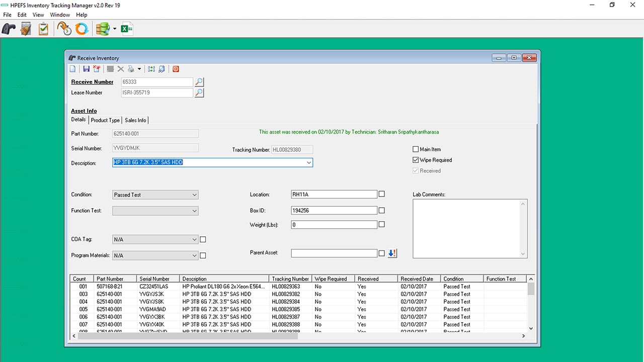Click the Parent Asset assignment arrow button
The height and width of the screenshot is (362, 644).
(392, 253)
